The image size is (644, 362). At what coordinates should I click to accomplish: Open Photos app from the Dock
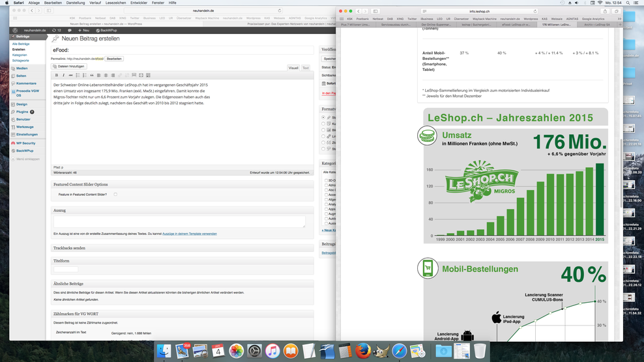[236, 352]
